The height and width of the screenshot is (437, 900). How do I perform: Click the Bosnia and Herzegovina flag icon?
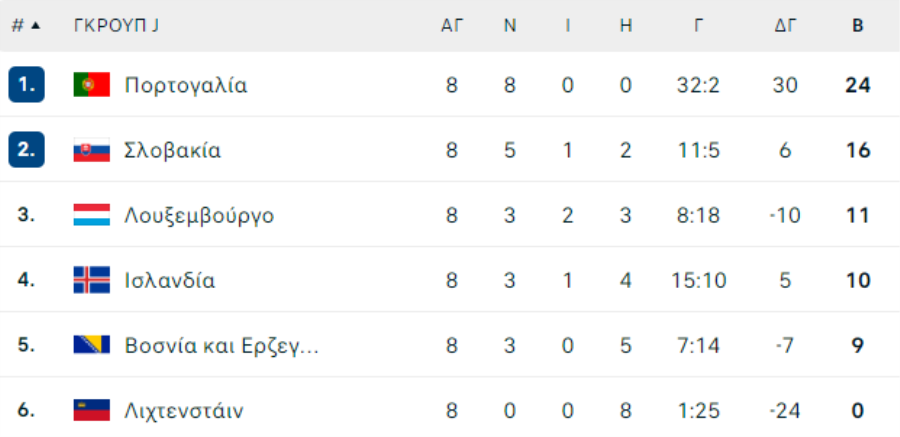point(92,345)
